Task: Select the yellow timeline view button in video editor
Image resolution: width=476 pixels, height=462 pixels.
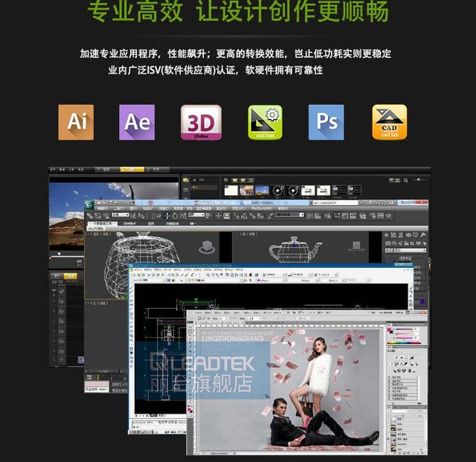Action: click(70, 276)
